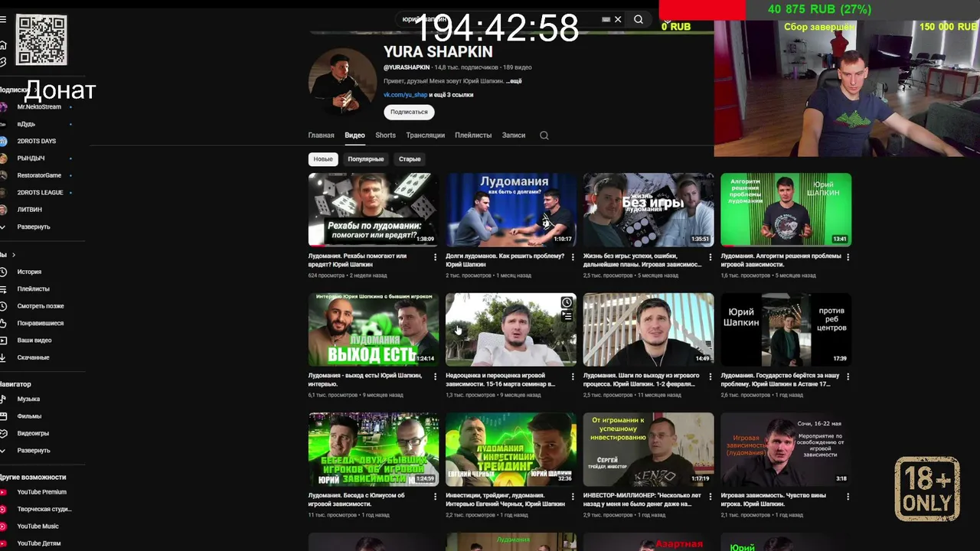
Task: Open YouTube Music link
Action: tap(38, 527)
